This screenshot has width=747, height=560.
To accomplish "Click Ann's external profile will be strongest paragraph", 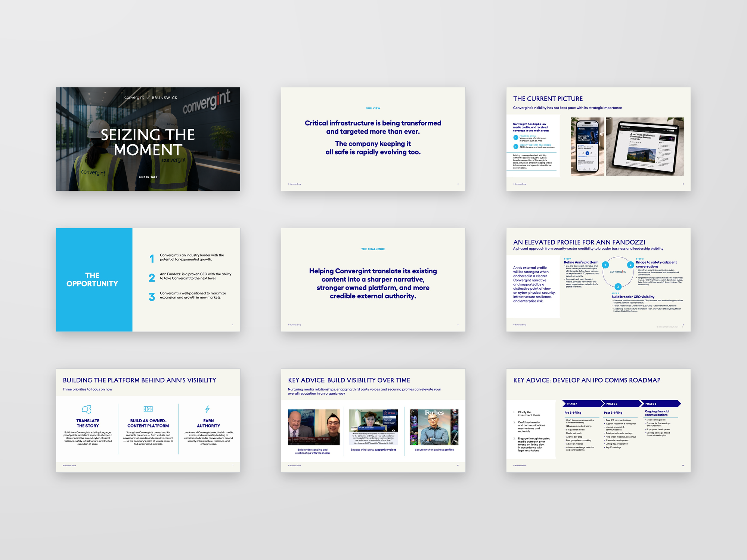I will coord(534,284).
